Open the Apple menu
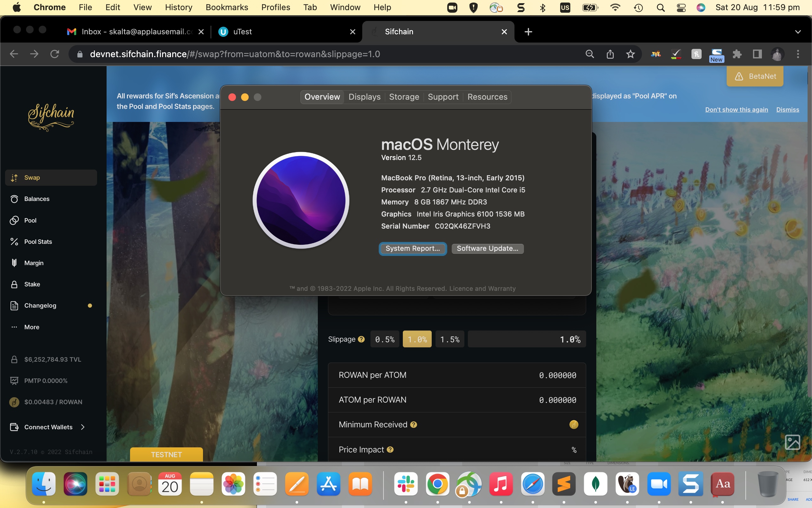 17,7
